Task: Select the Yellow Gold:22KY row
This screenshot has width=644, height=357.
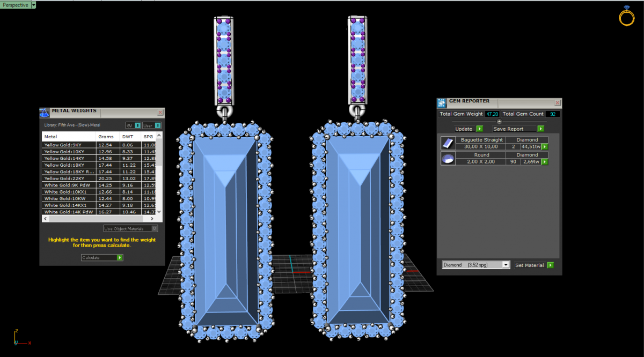Action: [x=99, y=178]
